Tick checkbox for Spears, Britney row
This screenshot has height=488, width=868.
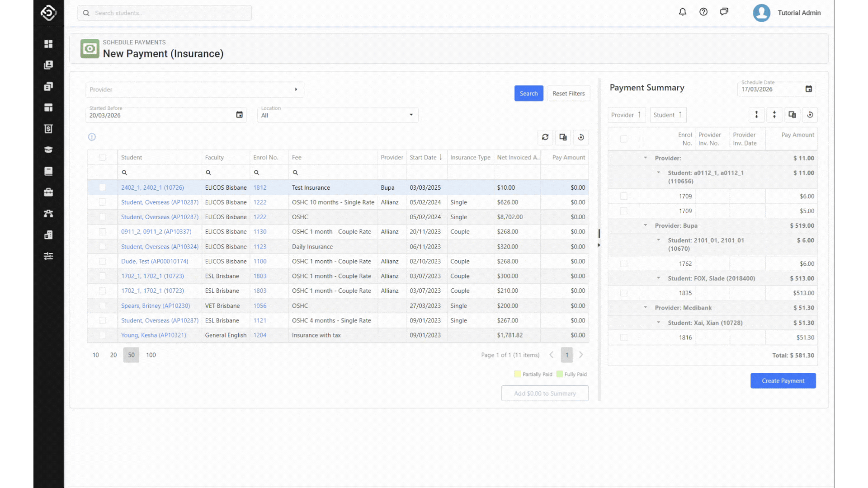point(103,306)
